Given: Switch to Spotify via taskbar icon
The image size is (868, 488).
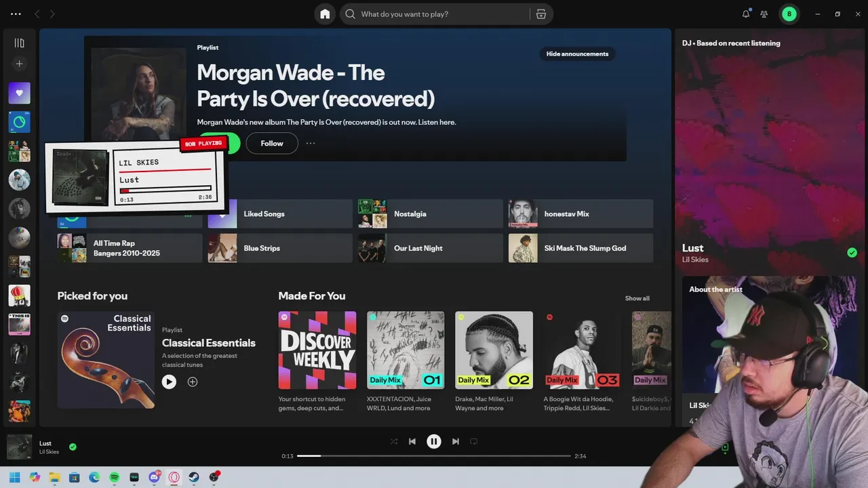Looking at the screenshot, I should tap(115, 477).
